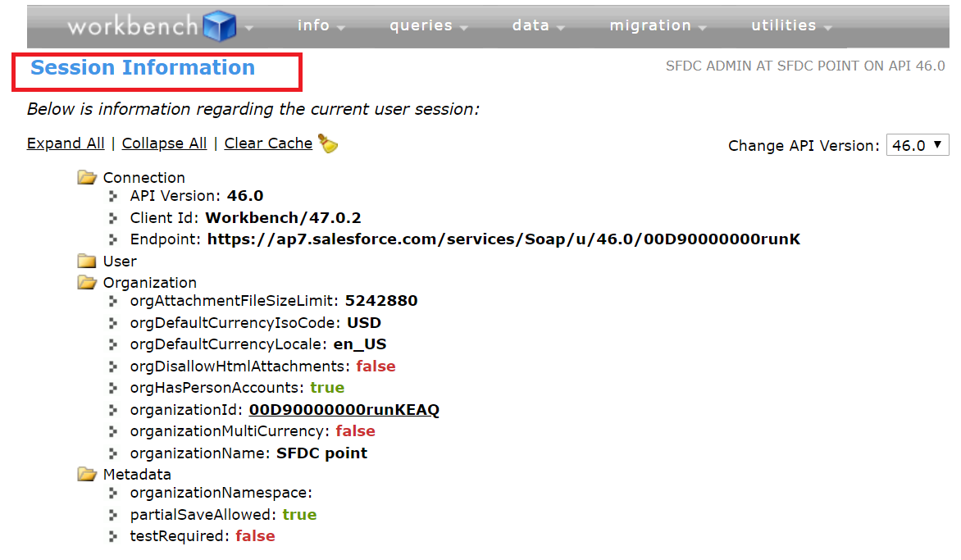Click the Clear Cache link
This screenshot has height=560, width=961.
(268, 143)
